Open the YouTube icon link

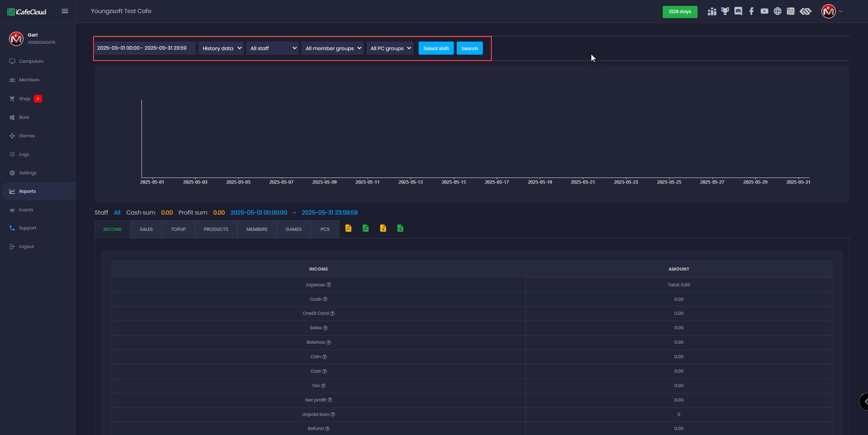[764, 11]
